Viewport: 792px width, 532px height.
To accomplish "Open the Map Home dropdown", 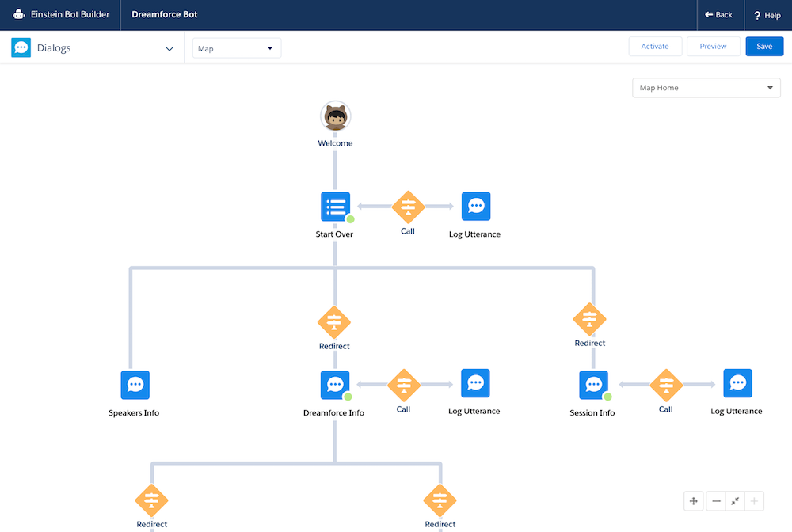I will [x=706, y=88].
